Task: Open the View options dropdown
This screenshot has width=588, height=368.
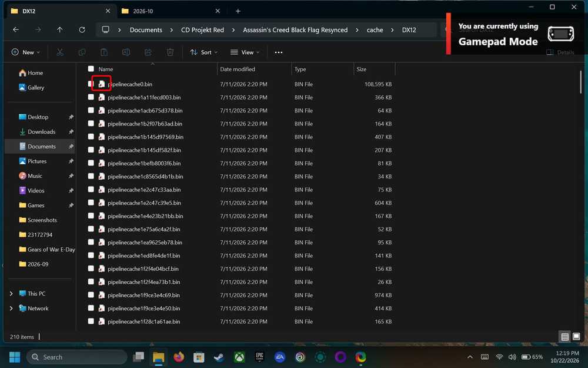Action: point(245,52)
